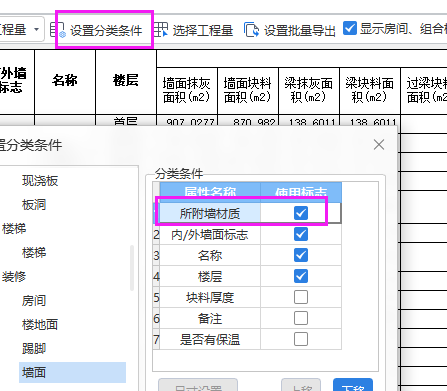
Task: Click the 块料厚度 attribute name cell
Action: (210, 297)
